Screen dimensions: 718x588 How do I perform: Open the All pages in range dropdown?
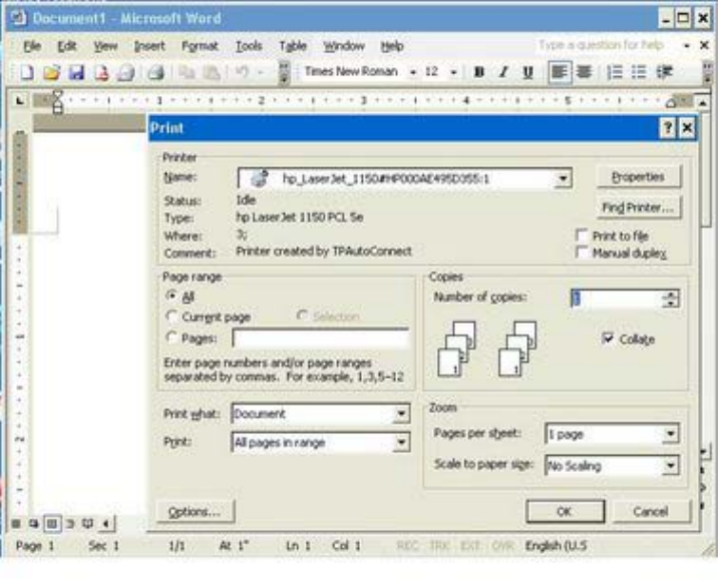point(402,443)
